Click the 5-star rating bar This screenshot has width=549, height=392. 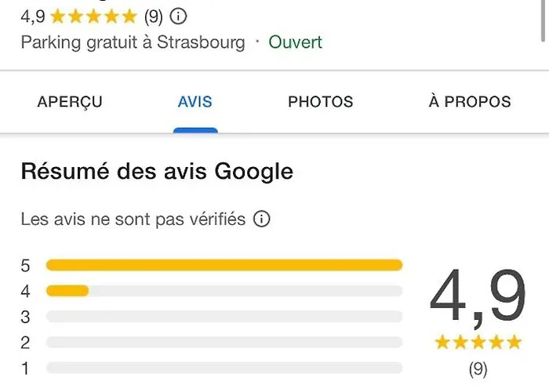tap(224, 265)
